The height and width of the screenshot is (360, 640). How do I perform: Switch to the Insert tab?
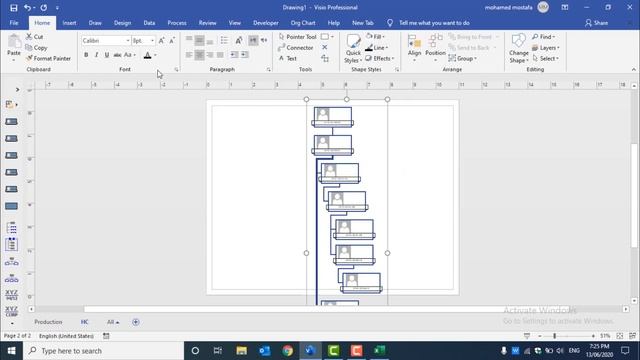pyautogui.click(x=69, y=23)
